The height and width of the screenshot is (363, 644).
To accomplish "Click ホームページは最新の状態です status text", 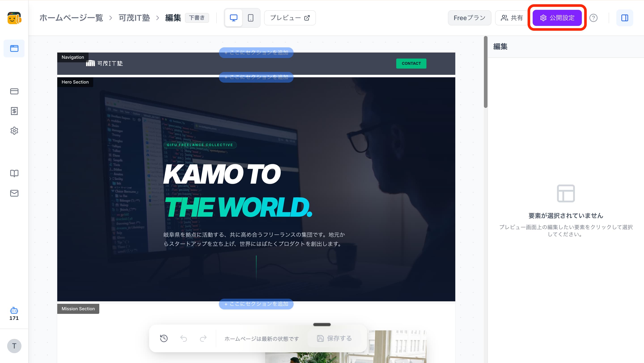I will point(262,339).
